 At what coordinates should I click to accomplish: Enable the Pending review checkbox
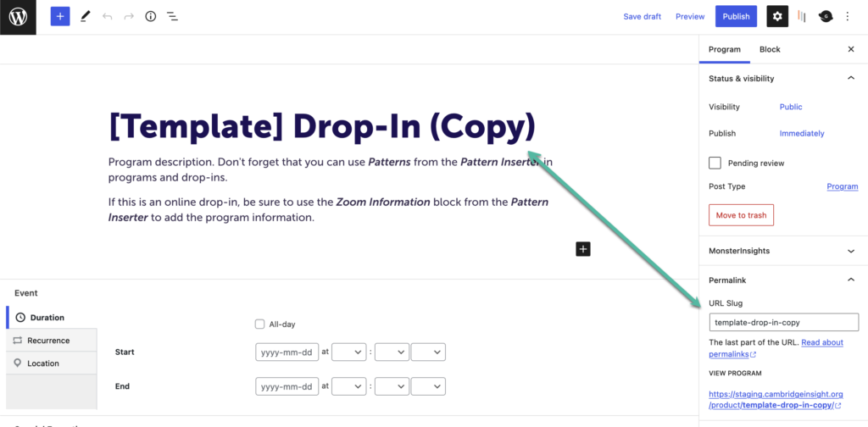tap(715, 163)
